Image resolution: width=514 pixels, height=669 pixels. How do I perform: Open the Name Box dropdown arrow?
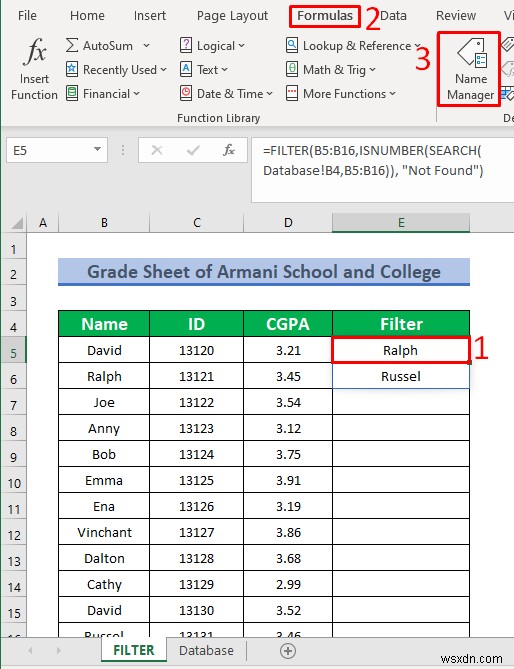(x=97, y=150)
